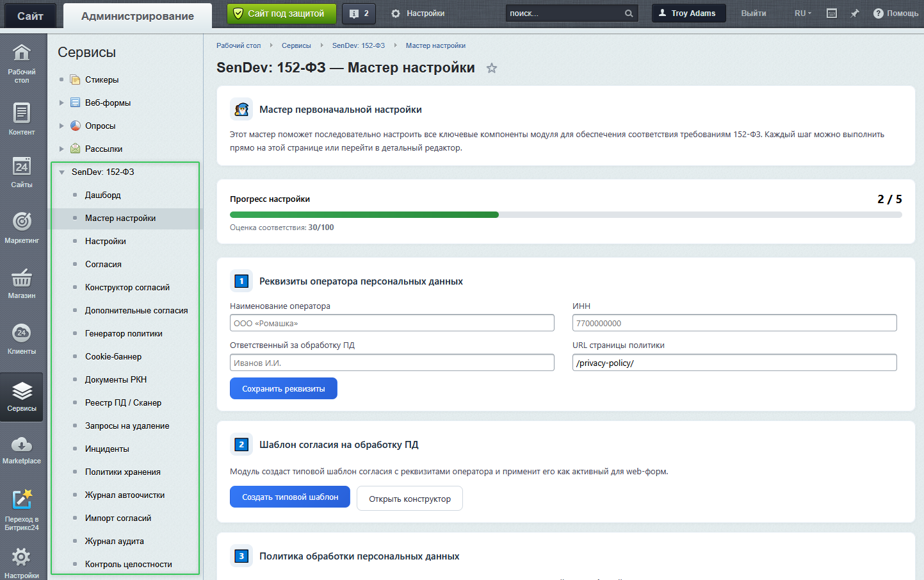Open the Marketplace cloud icon
The height and width of the screenshot is (580, 924).
[x=22, y=444]
